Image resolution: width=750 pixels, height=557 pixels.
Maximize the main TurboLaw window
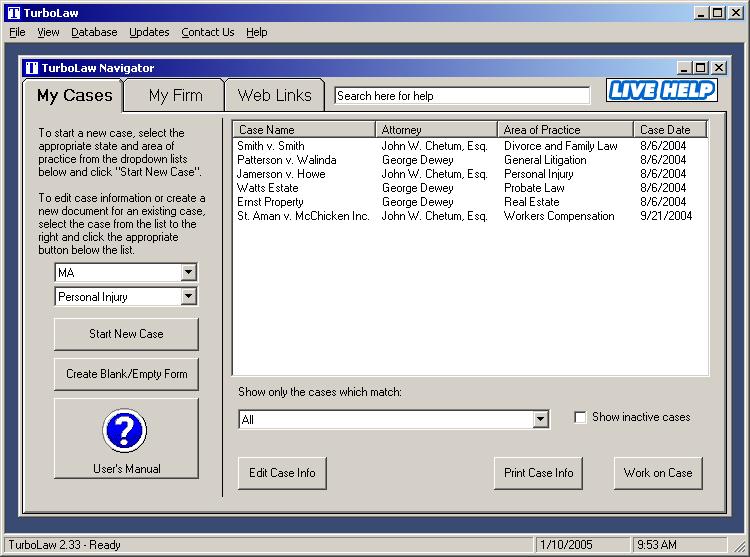click(717, 13)
